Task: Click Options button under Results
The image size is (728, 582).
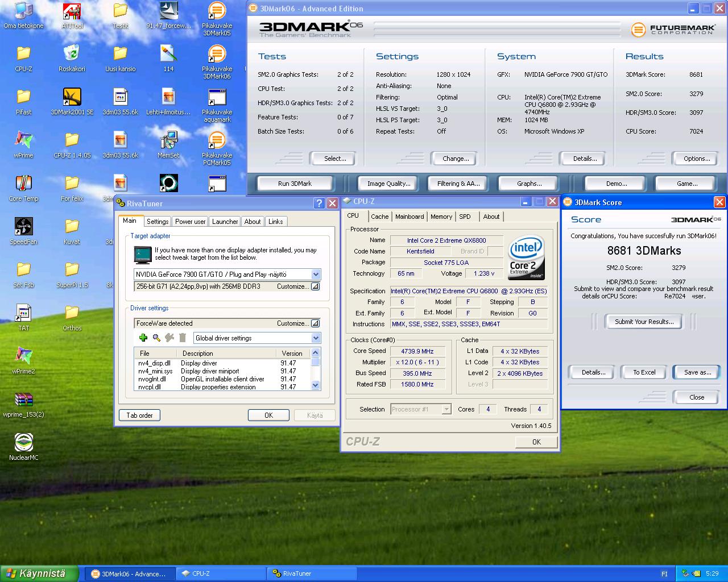Action: click(x=697, y=159)
